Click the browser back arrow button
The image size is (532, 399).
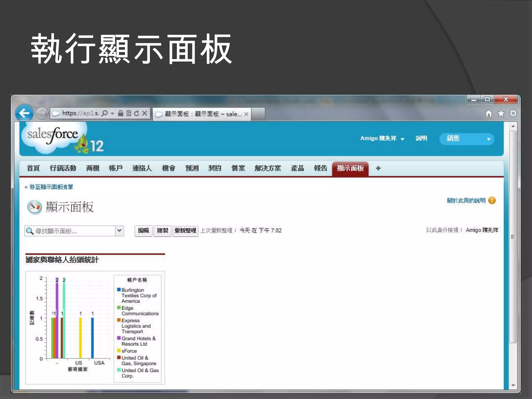pos(24,113)
